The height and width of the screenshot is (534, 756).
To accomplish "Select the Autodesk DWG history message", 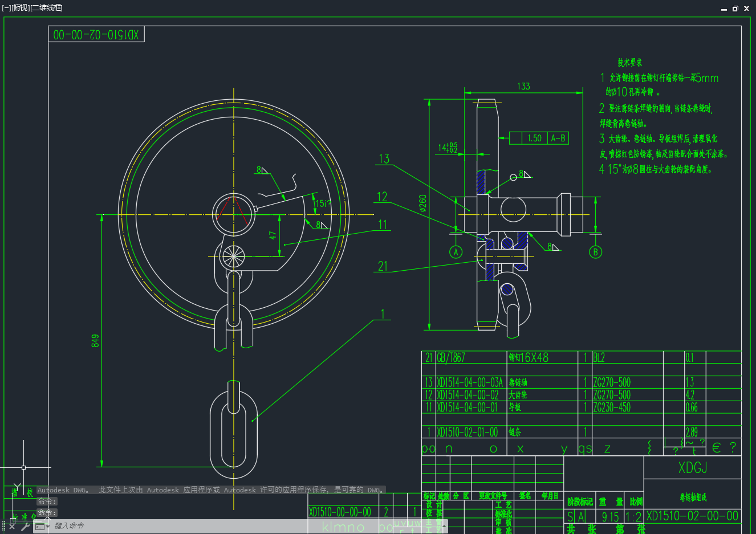I will [x=211, y=490].
